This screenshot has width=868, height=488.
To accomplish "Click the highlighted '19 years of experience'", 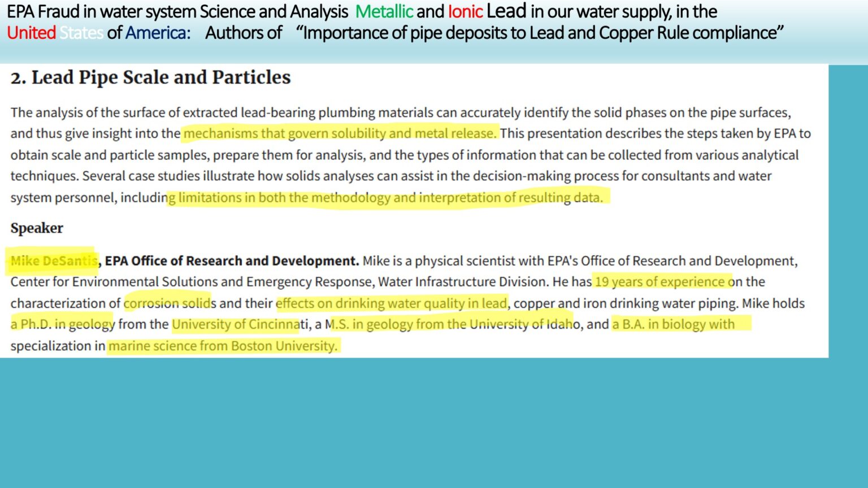I will point(659,282).
